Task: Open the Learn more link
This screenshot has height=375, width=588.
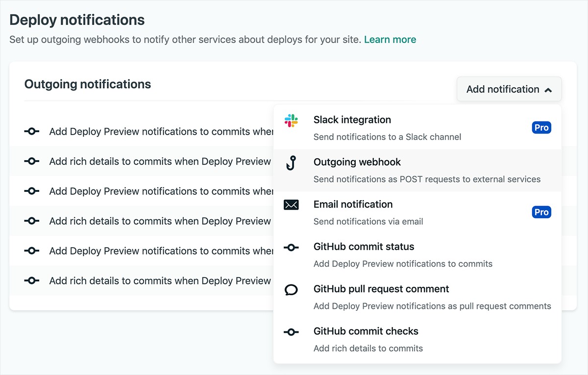Action: [x=390, y=39]
